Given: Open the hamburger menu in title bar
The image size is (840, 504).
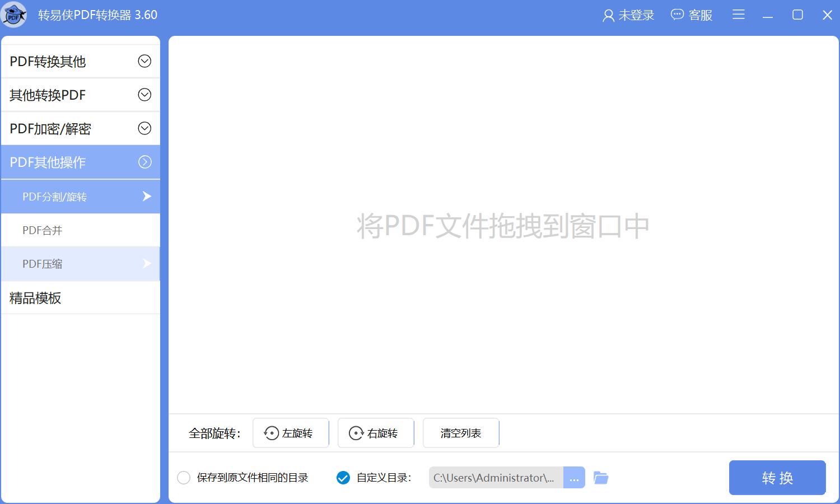Looking at the screenshot, I should pos(738,15).
